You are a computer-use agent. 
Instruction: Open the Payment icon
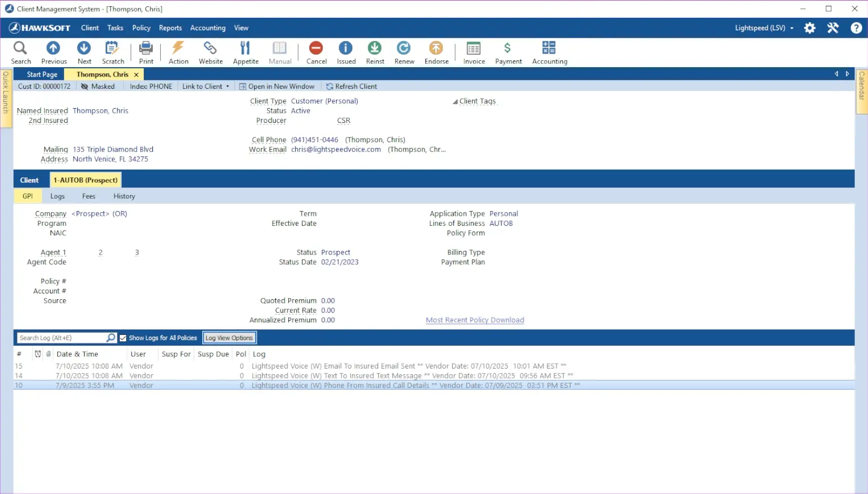pos(507,52)
